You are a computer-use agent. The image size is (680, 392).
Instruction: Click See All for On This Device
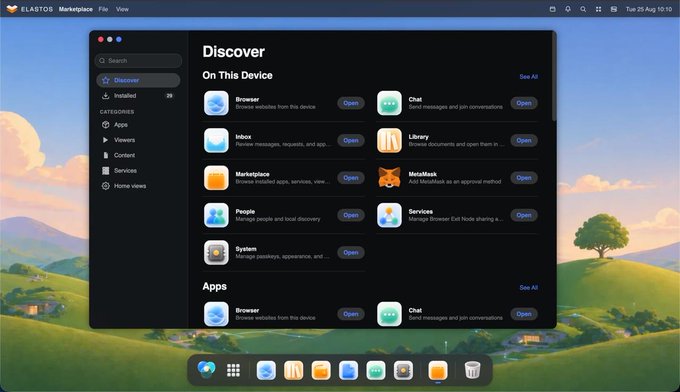528,77
